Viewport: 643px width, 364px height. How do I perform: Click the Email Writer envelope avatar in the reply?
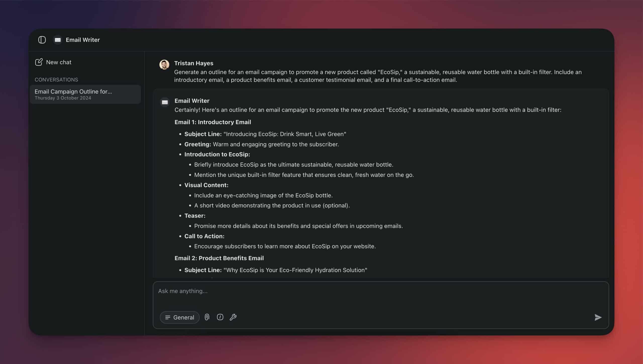[165, 102]
